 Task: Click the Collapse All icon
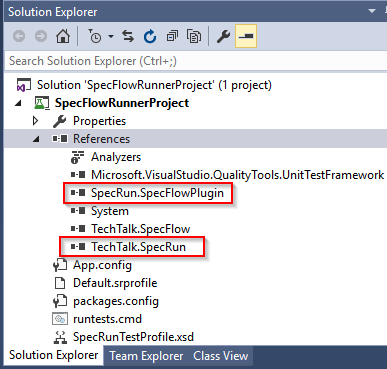click(x=172, y=36)
